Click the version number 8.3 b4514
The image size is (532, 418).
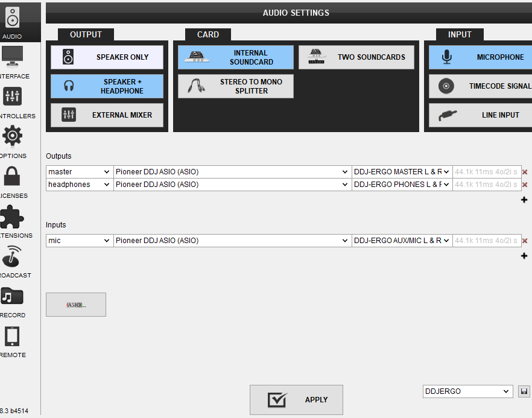click(x=14, y=411)
